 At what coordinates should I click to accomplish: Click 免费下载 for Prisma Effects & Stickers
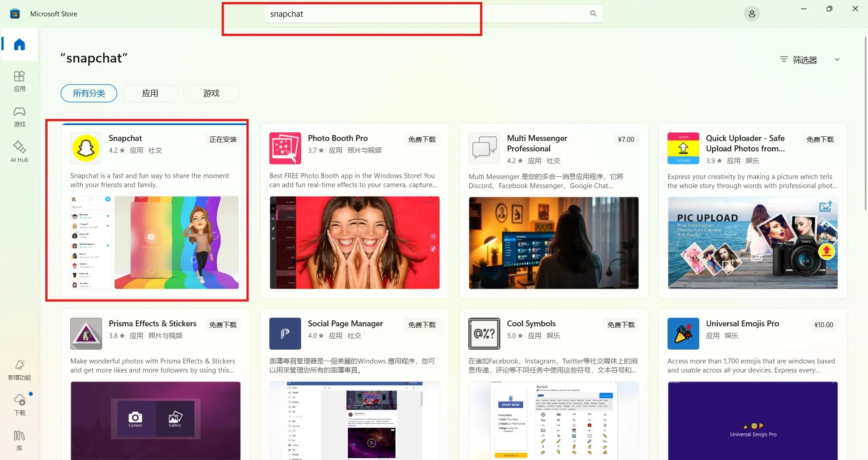coord(223,325)
